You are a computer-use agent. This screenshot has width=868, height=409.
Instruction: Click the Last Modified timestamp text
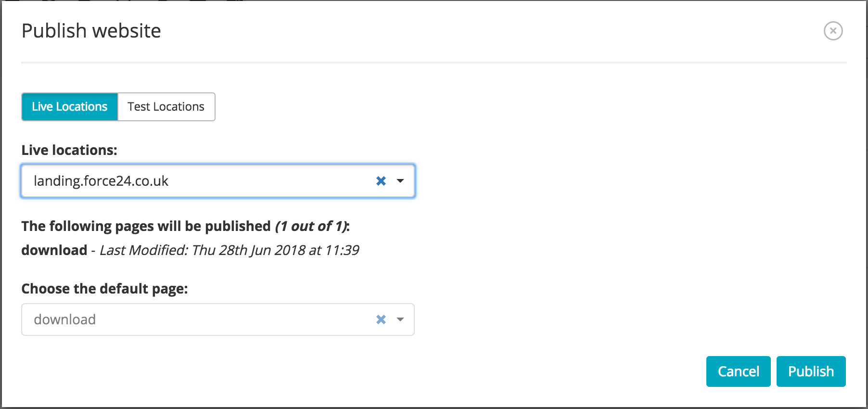[x=229, y=250]
